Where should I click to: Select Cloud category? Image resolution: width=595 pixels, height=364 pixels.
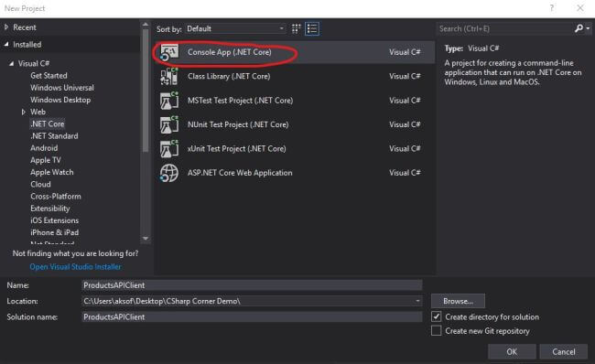40,184
